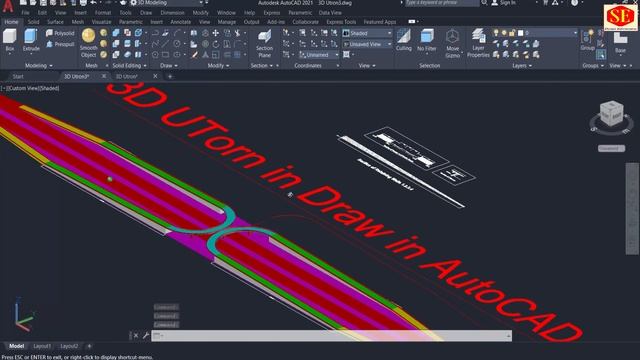The height and width of the screenshot is (360, 640).
Task: Expand the Draw panel
Action: [169, 65]
